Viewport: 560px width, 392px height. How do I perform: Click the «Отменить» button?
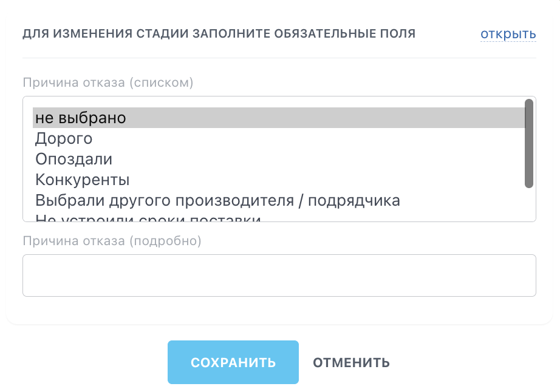[x=351, y=363]
